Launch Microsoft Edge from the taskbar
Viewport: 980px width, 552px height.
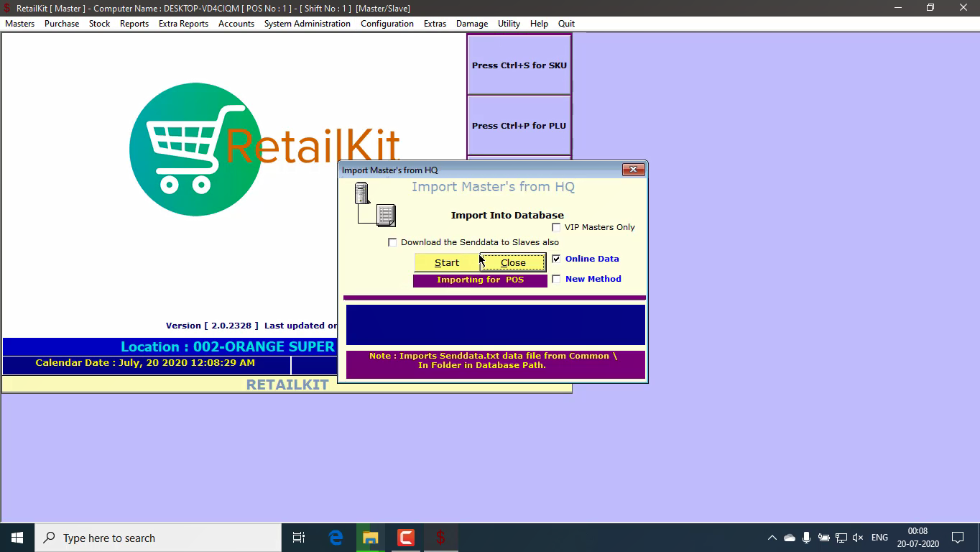pos(336,538)
